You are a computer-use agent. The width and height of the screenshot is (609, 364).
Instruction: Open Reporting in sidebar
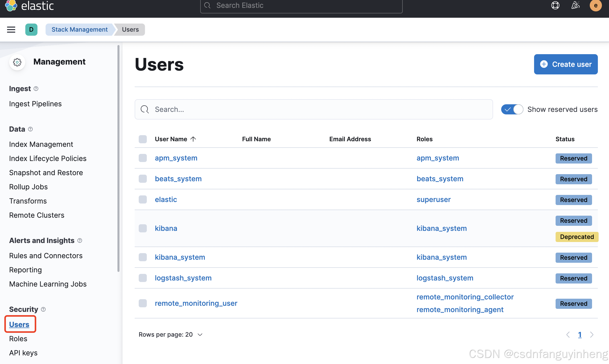(26, 270)
